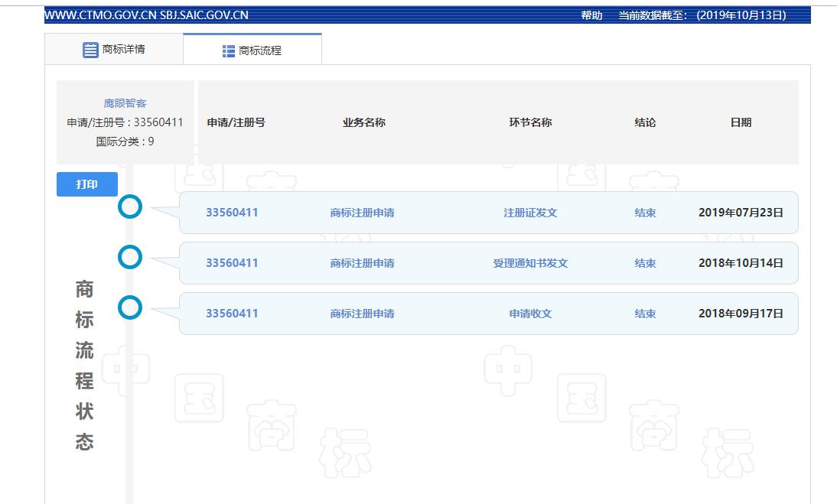Click 受理通知书发文 stage link
Screen dimensions: 837x504
pos(530,263)
